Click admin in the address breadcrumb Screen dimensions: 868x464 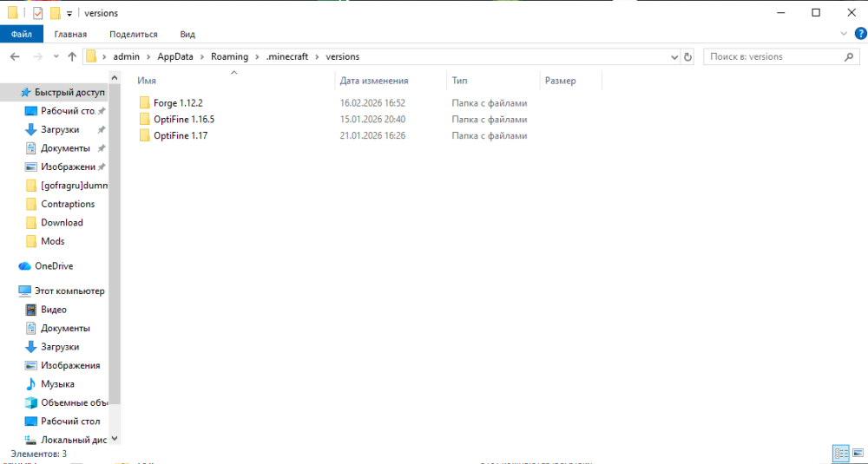(x=126, y=56)
